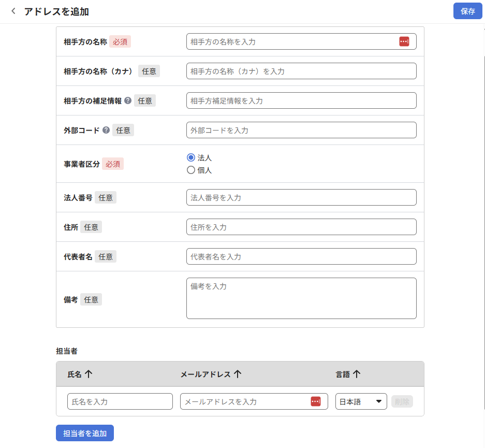Focus the 相手方の名称（カナ） input field
Screen dimensions: 485x448
point(301,71)
